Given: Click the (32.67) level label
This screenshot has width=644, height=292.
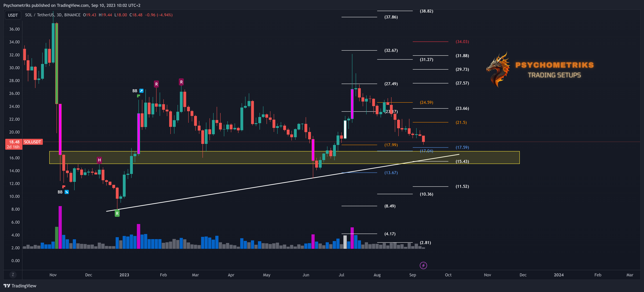Looking at the screenshot, I should coord(391,50).
